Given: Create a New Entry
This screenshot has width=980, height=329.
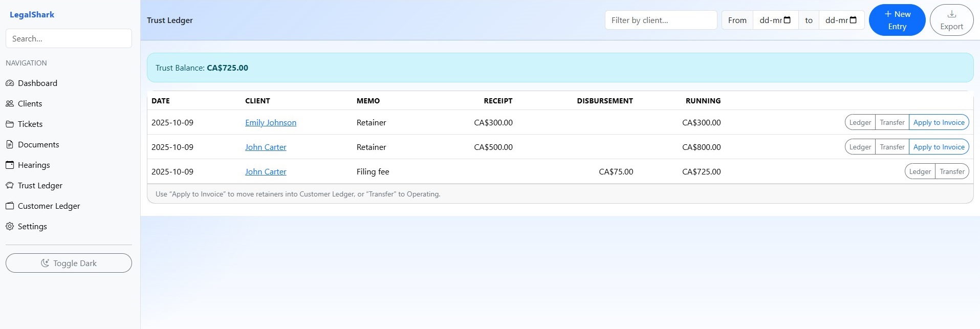Looking at the screenshot, I should coord(897,20).
